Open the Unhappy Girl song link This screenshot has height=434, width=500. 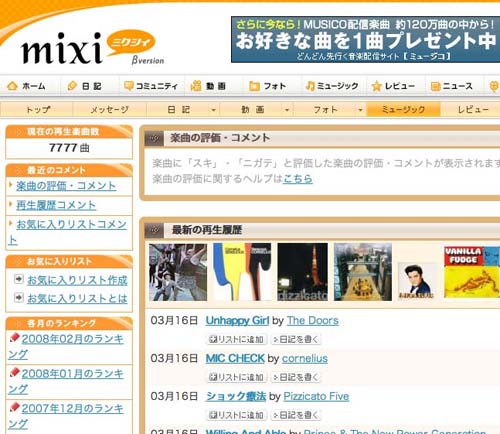click(237, 321)
